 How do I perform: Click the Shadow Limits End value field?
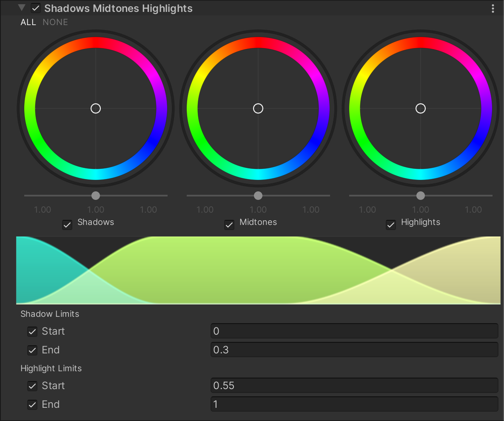click(x=354, y=350)
